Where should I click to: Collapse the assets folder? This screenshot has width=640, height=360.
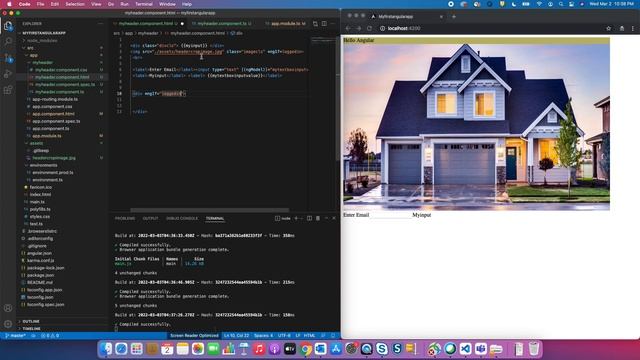(x=36, y=143)
